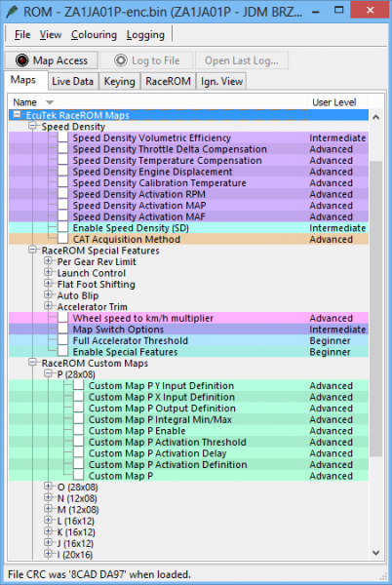The height and width of the screenshot is (585, 392).
Task: Tick the Speed Density Volumetric Efficiency checkbox
Action: tap(63, 137)
